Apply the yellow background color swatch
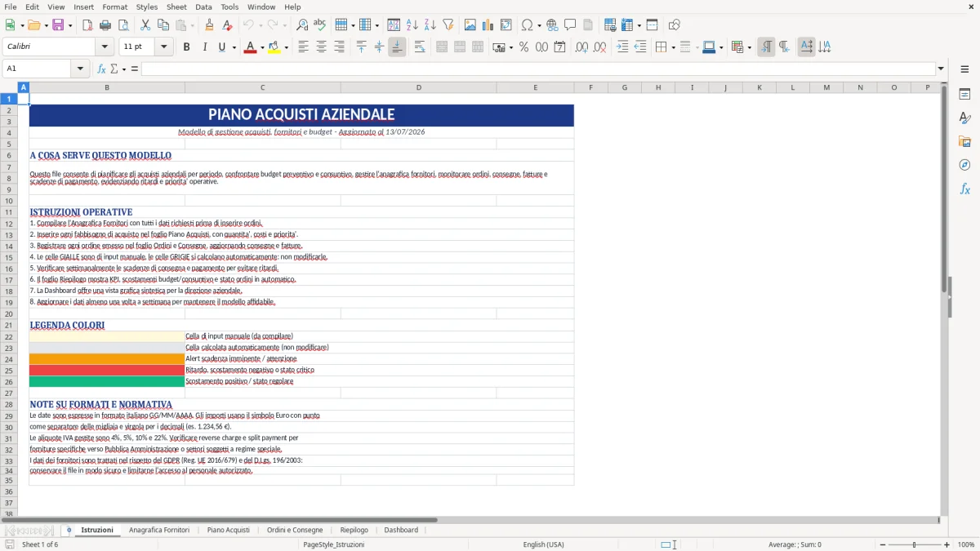The width and height of the screenshot is (980, 551). click(274, 47)
